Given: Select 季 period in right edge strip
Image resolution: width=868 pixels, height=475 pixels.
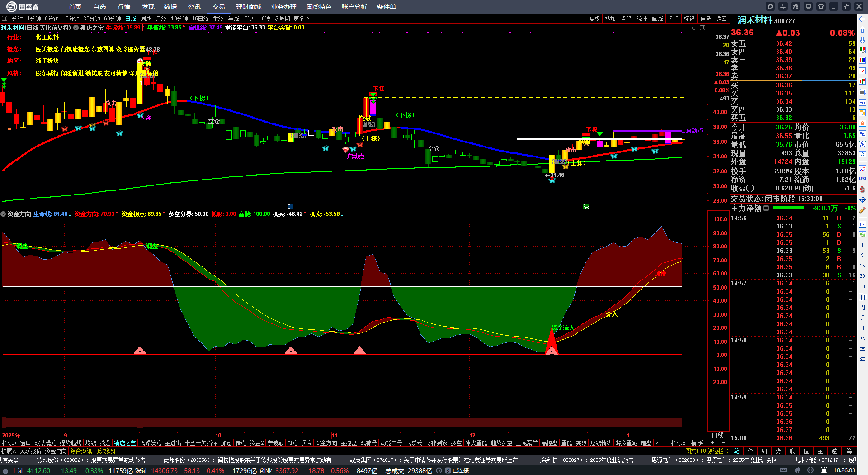Looking at the screenshot, I should [863, 349].
